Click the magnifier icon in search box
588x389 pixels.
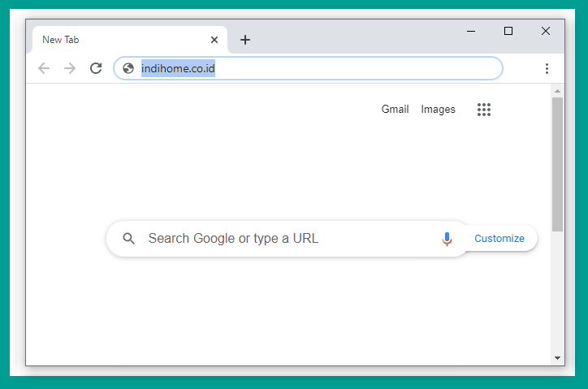(128, 239)
